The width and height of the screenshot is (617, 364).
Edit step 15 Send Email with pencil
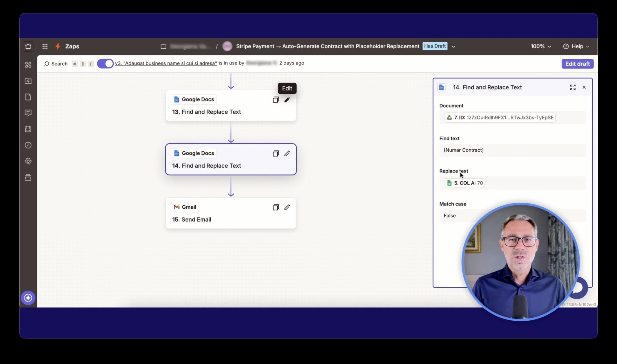(287, 207)
